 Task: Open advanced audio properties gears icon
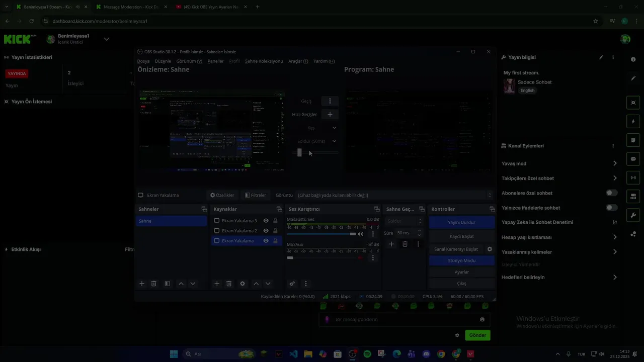(292, 284)
